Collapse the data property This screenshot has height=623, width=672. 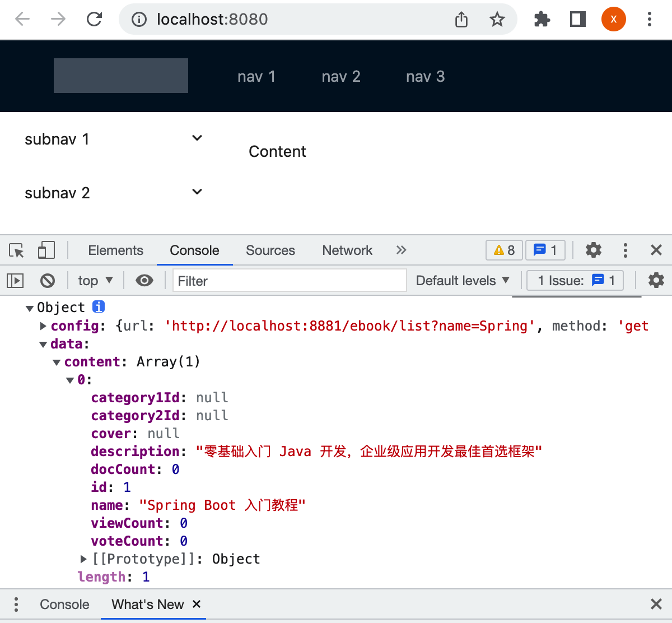point(43,344)
